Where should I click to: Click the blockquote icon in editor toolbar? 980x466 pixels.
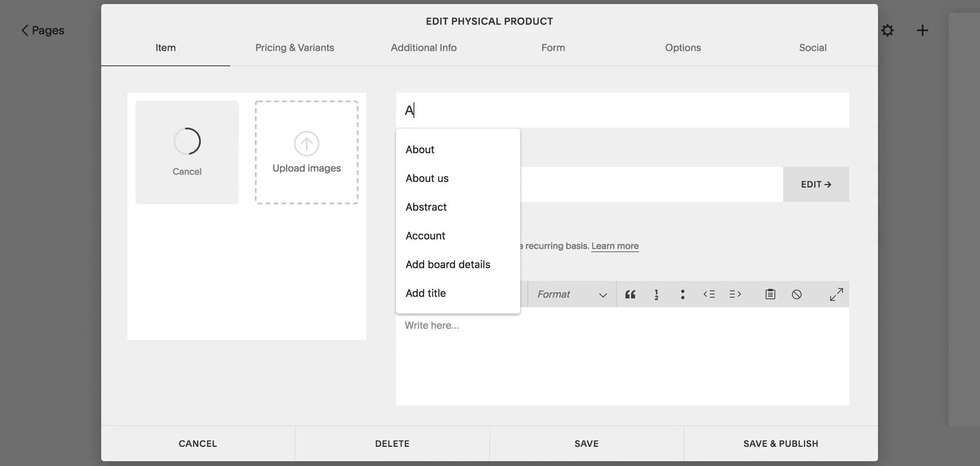tap(630, 294)
